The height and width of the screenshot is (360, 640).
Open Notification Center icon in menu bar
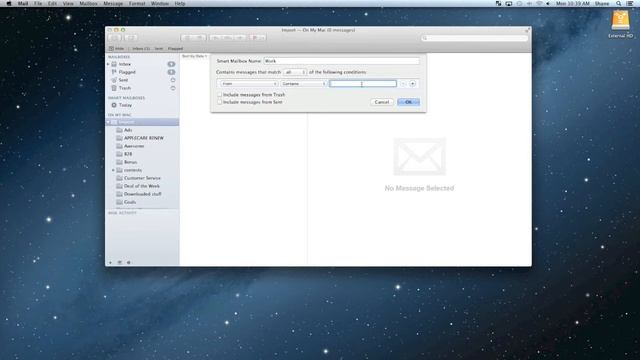click(x=630, y=3)
